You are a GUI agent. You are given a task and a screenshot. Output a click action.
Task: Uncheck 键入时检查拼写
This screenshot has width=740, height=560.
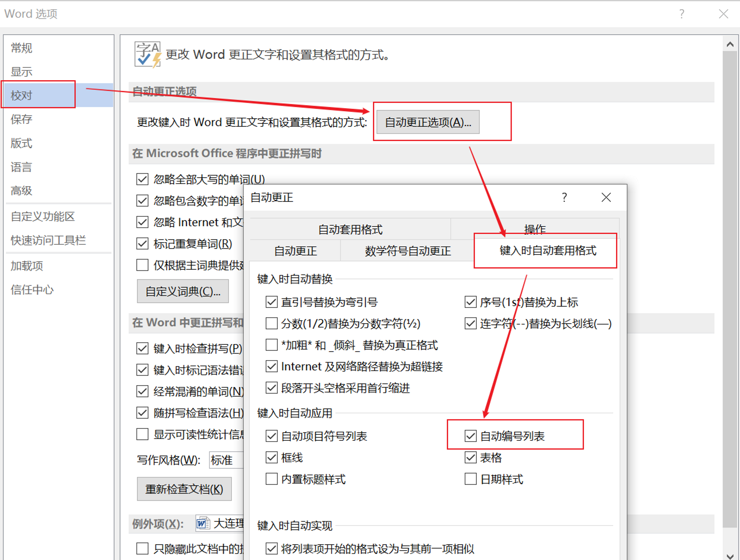click(142, 348)
